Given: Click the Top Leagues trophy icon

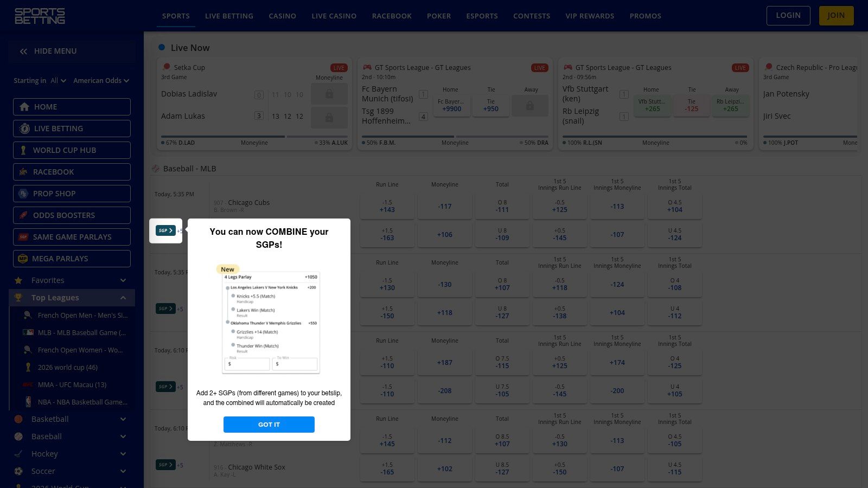Looking at the screenshot, I should point(18,298).
